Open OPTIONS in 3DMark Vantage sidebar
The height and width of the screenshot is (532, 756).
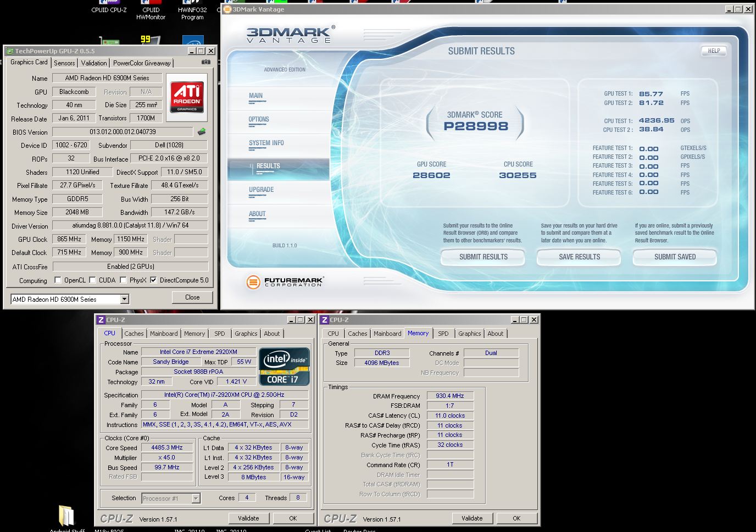tap(259, 119)
